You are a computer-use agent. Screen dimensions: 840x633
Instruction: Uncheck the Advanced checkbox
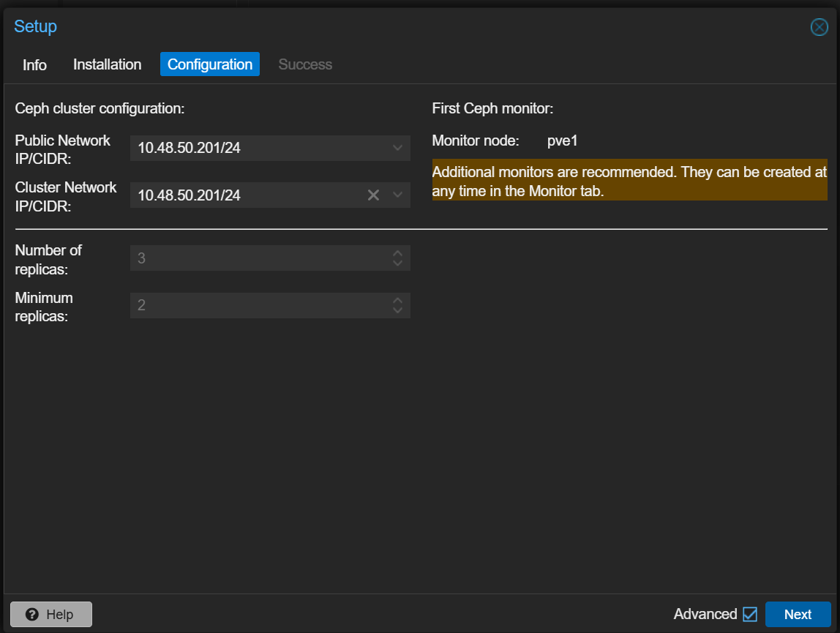pyautogui.click(x=750, y=614)
